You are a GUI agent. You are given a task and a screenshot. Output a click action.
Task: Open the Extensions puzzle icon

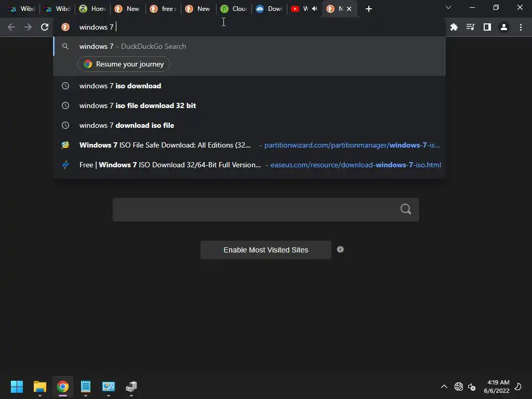(x=454, y=27)
